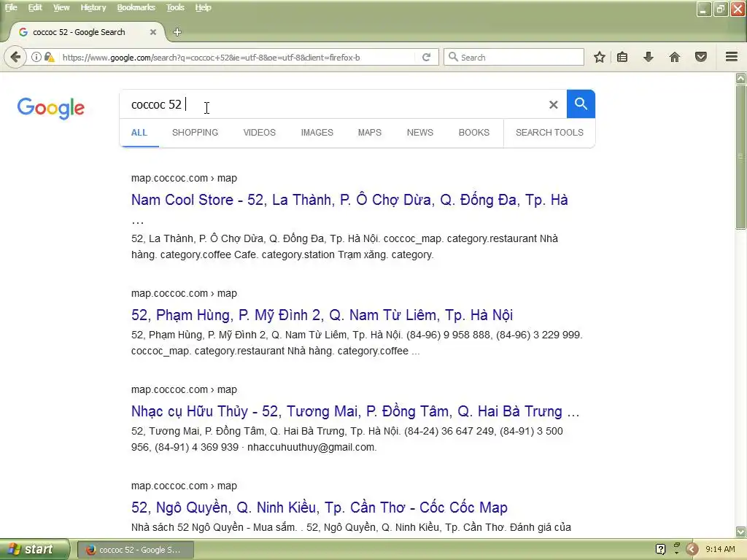Click the Firefox back arrow button

coord(15,58)
